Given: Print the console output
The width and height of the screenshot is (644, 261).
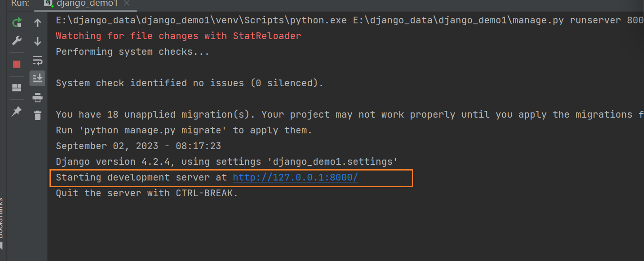Looking at the screenshot, I should (x=38, y=98).
